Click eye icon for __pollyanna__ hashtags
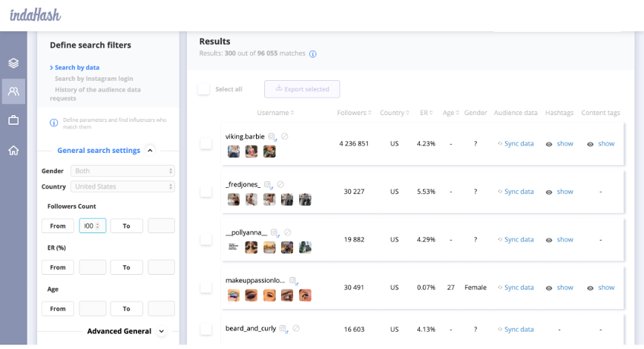 point(549,240)
